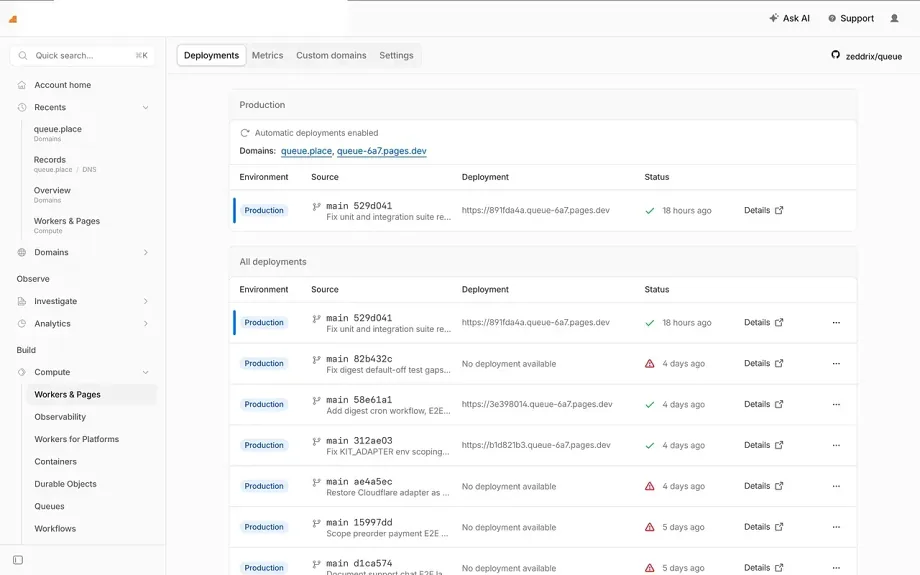Click the Support button
The image size is (920, 575).
click(851, 18)
